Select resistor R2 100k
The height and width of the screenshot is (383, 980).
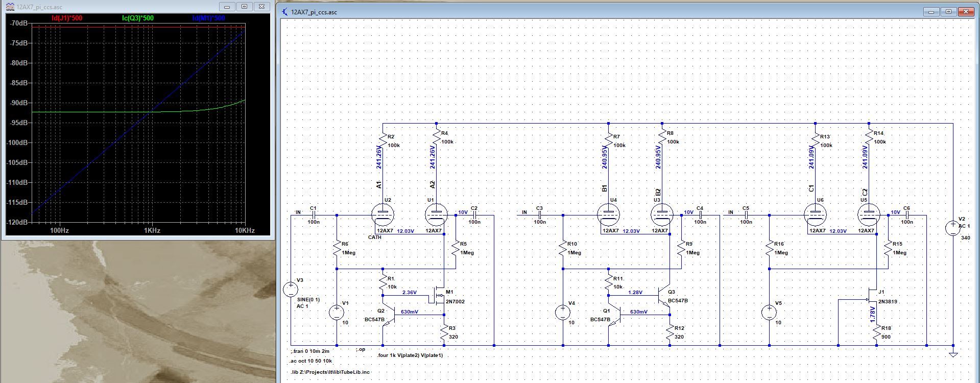coord(383,141)
